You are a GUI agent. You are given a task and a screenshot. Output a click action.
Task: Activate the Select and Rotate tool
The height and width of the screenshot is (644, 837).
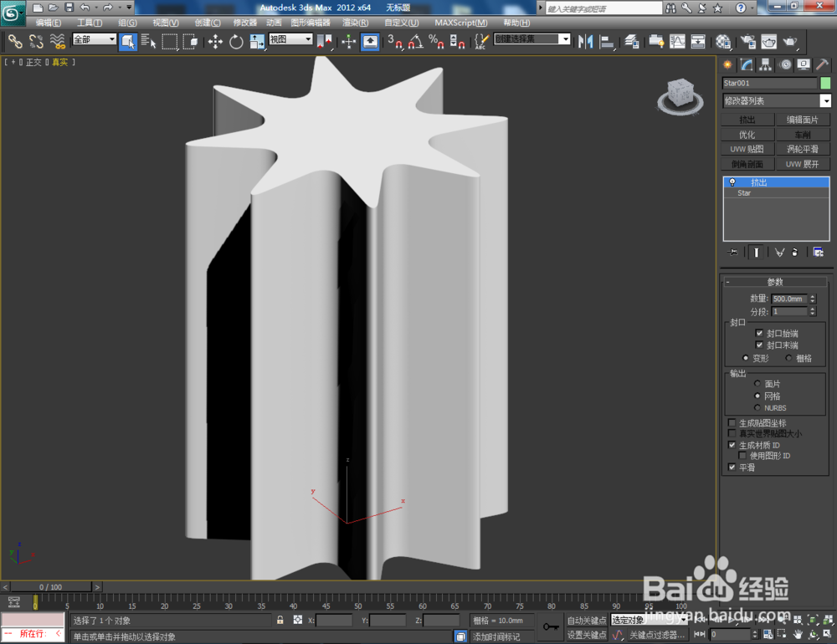(x=235, y=42)
